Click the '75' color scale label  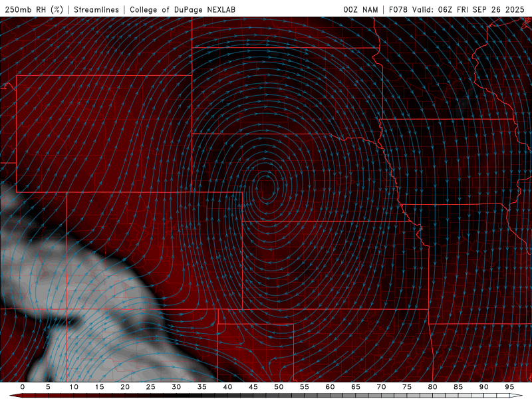coord(407,387)
